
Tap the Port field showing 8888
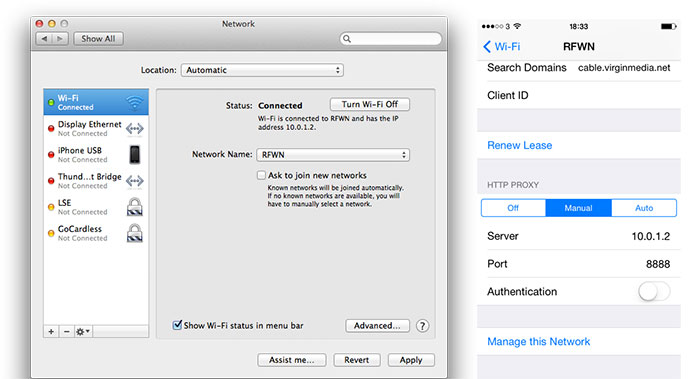579,264
